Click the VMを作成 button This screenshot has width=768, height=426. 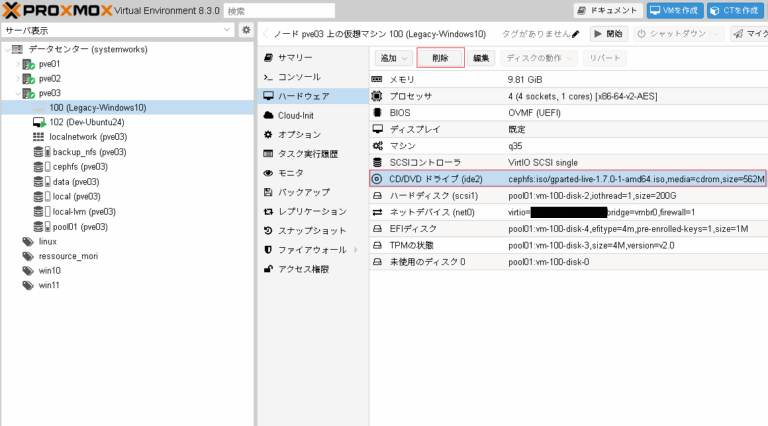click(675, 10)
